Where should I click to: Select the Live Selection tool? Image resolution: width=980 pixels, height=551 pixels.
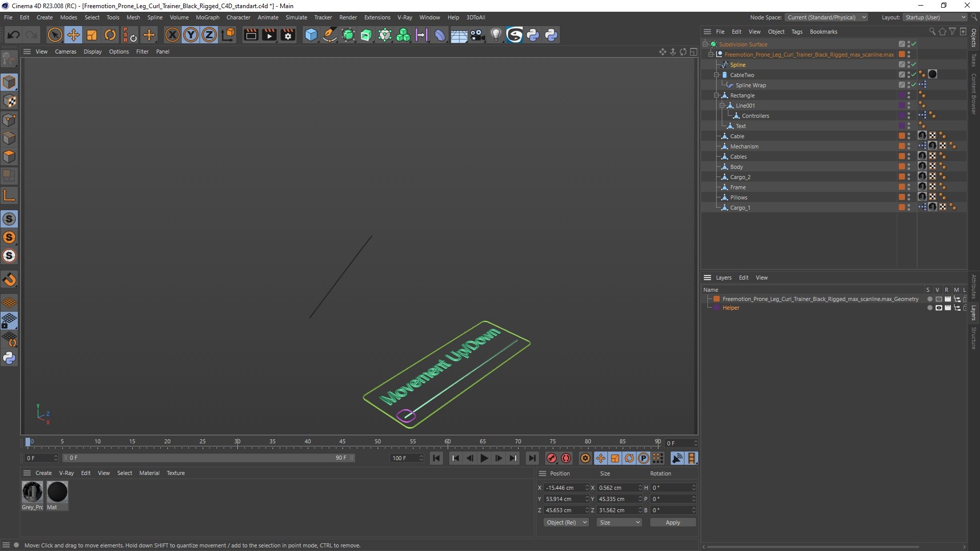[x=55, y=35]
